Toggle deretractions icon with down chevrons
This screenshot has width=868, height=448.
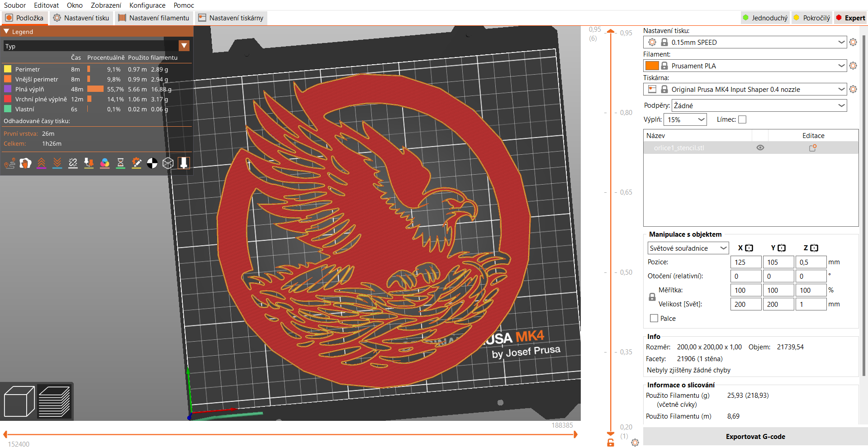[x=57, y=163]
